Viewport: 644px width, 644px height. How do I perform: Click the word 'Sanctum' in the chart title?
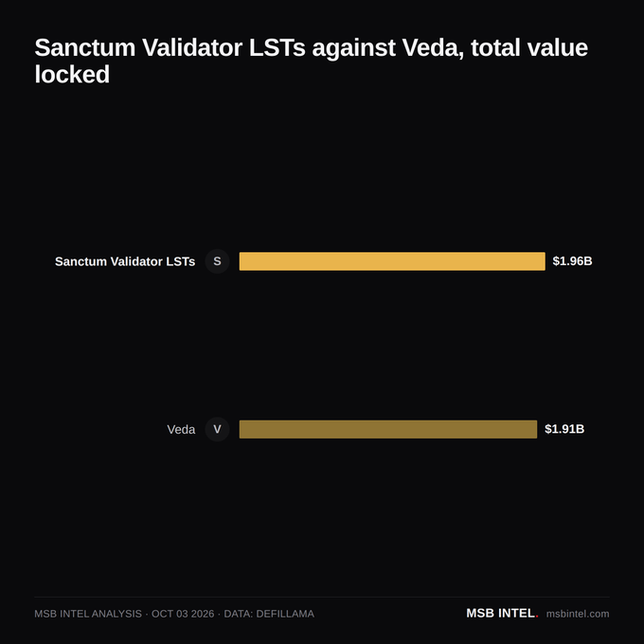point(85,47)
